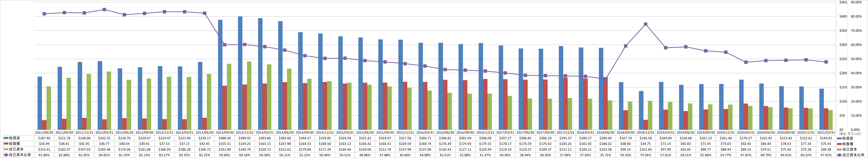The image size is (868, 158).
Task: Select the 2011/06/30 column header
Action: coord(44,132)
